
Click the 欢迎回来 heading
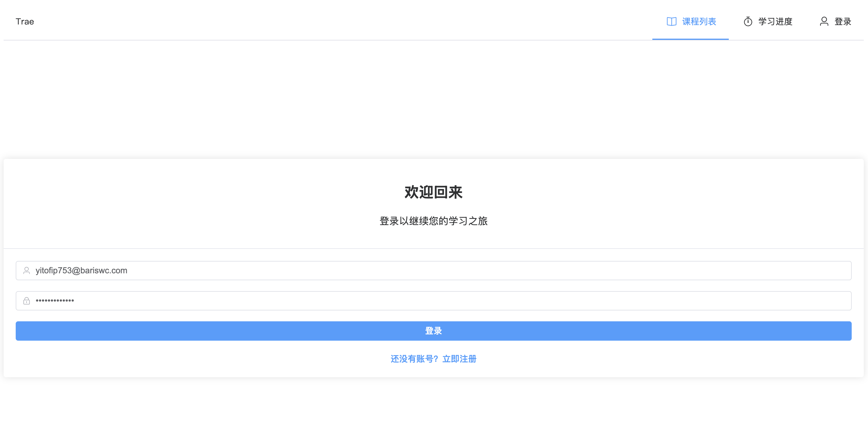[433, 193]
